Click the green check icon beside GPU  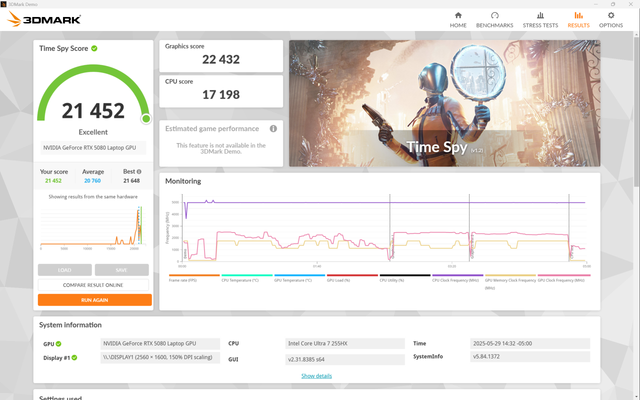click(x=58, y=344)
